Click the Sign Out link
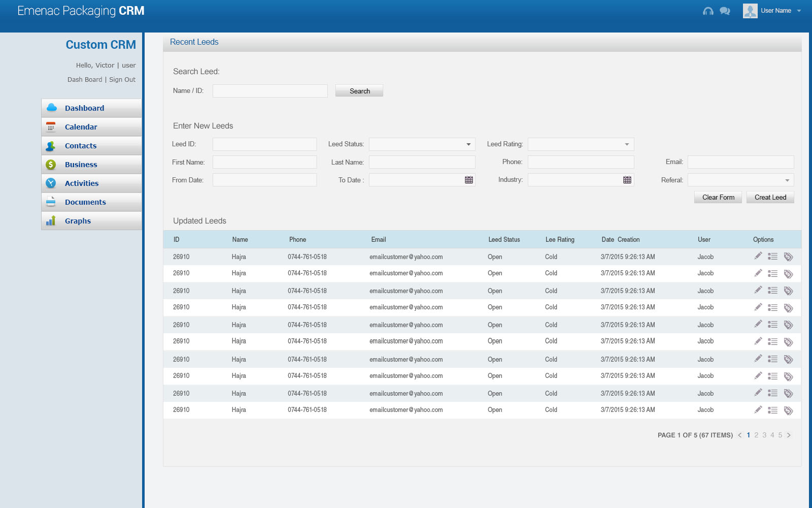The image size is (812, 508). click(122, 80)
